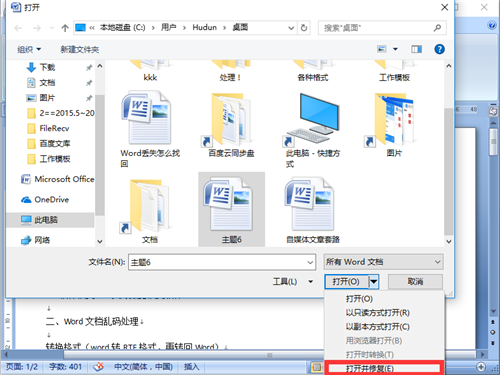Click 页面: 1/2 in Word status bar
This screenshot has height=375, width=500.
22,367
